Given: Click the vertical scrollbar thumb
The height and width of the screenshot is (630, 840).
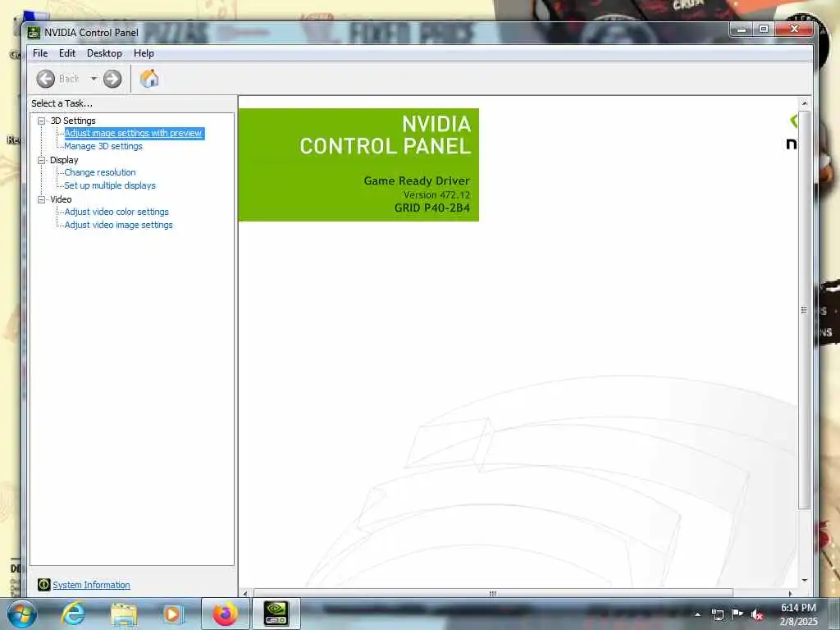Looking at the screenshot, I should coord(804,309).
